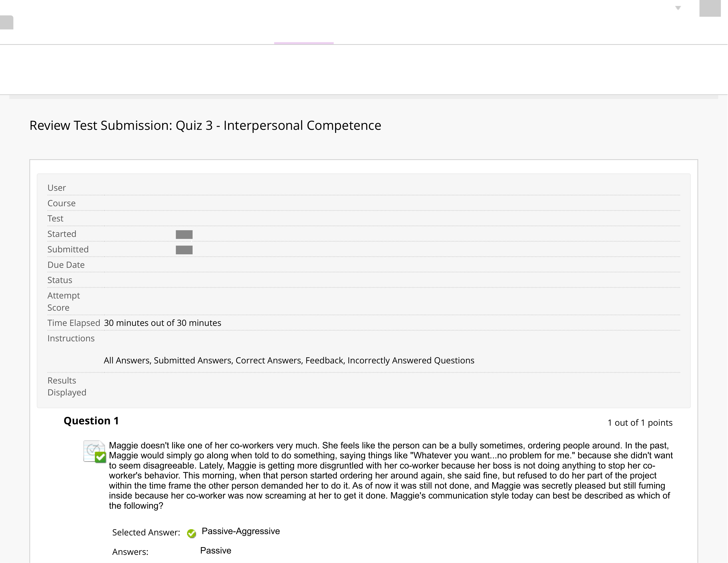The width and height of the screenshot is (728, 563).
Task: Click the 'Results Displayed' row label
Action: pos(67,387)
